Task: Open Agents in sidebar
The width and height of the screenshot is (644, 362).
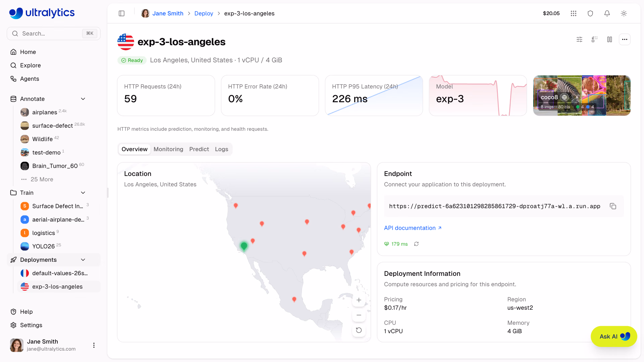Action: coord(54,79)
